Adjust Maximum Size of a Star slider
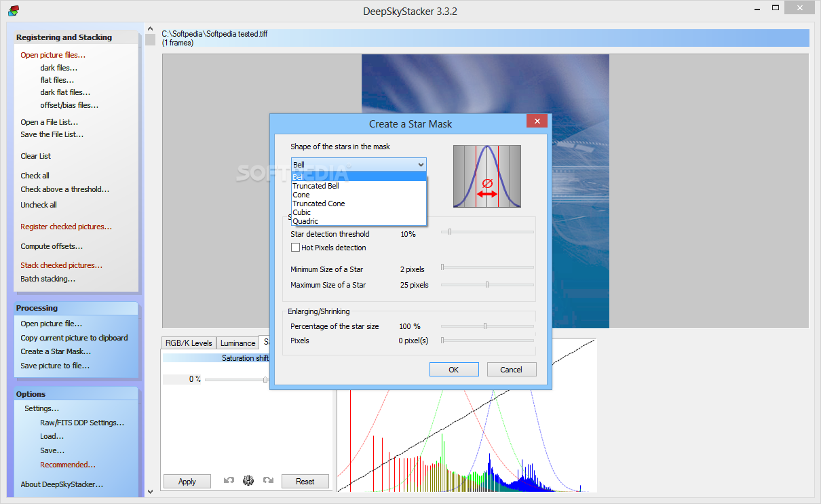Viewport: 821px width, 504px height. pyautogui.click(x=487, y=285)
